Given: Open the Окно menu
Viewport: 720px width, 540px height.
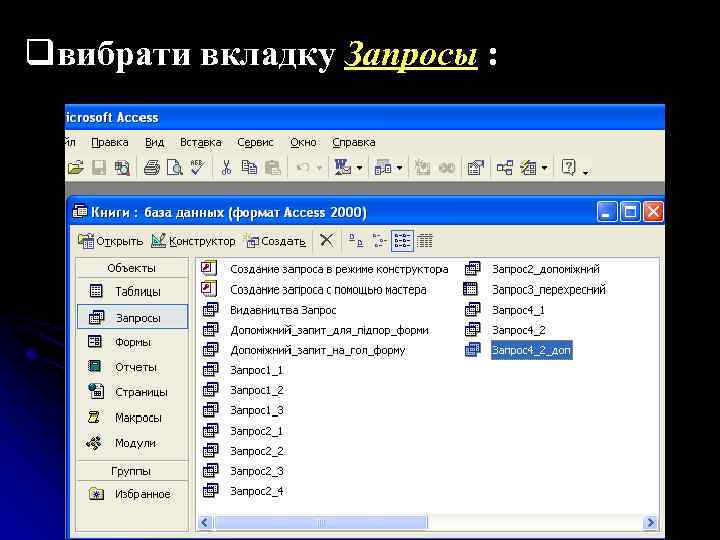Looking at the screenshot, I should point(303,142).
